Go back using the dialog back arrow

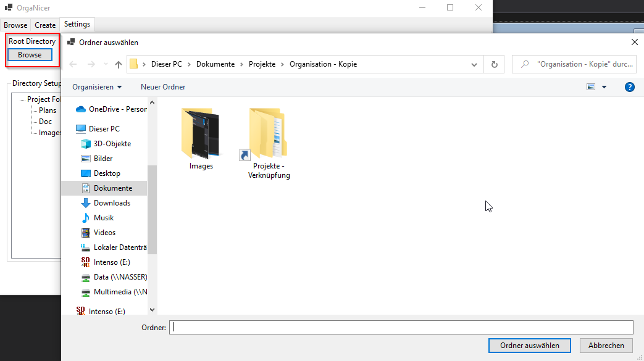(73, 64)
